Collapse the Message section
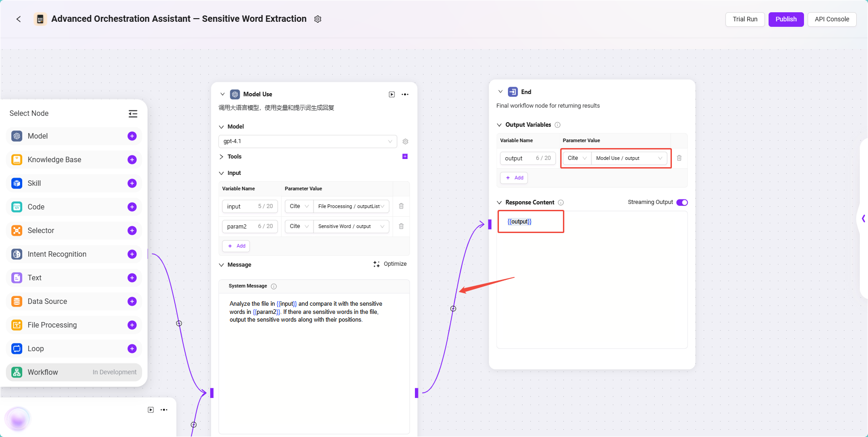This screenshot has width=868, height=437. tap(222, 265)
